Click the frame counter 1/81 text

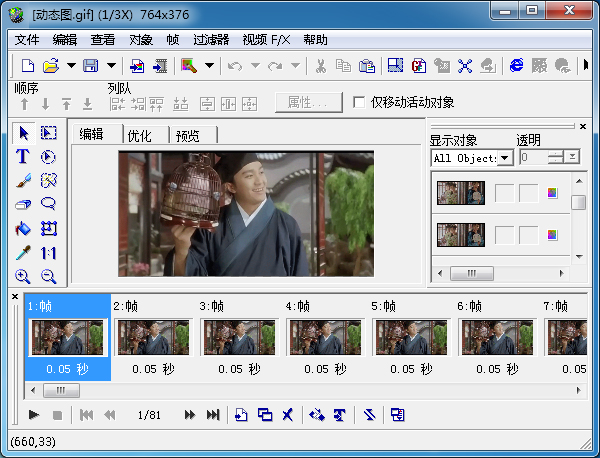[149, 414]
